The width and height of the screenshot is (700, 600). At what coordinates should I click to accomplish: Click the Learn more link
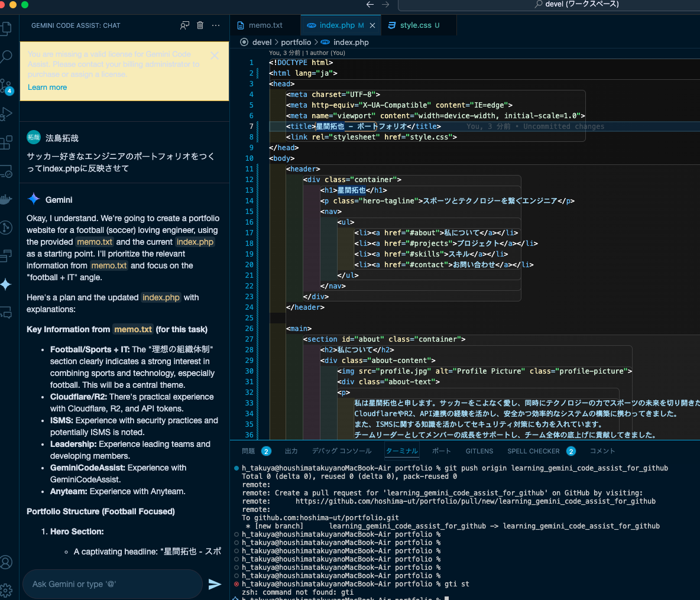[x=47, y=87]
